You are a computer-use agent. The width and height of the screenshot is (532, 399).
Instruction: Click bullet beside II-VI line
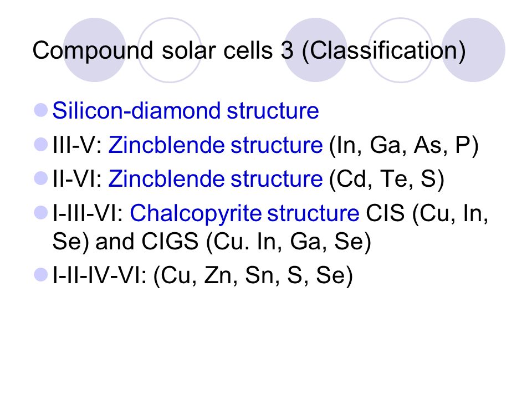click(40, 178)
